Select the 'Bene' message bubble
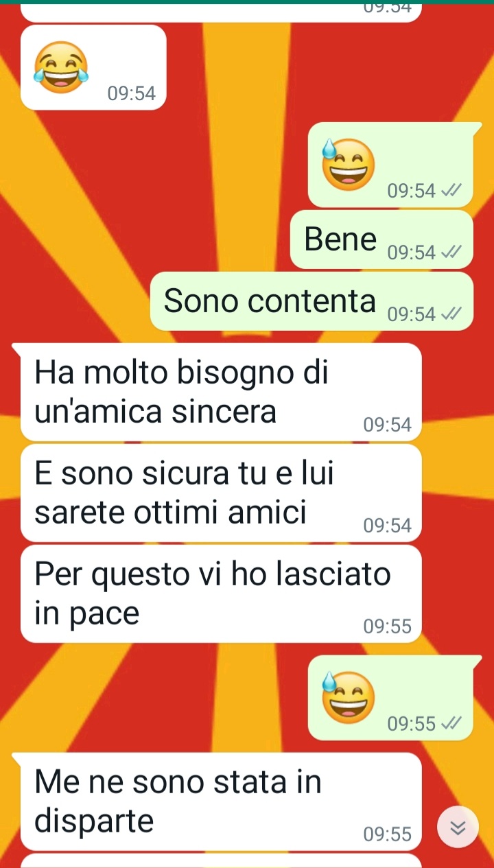The width and height of the screenshot is (494, 868). [381, 239]
